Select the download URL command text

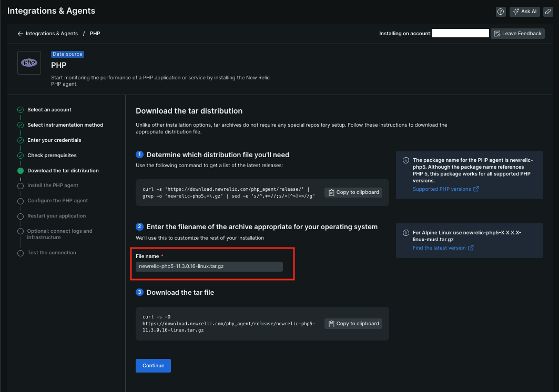(x=229, y=324)
